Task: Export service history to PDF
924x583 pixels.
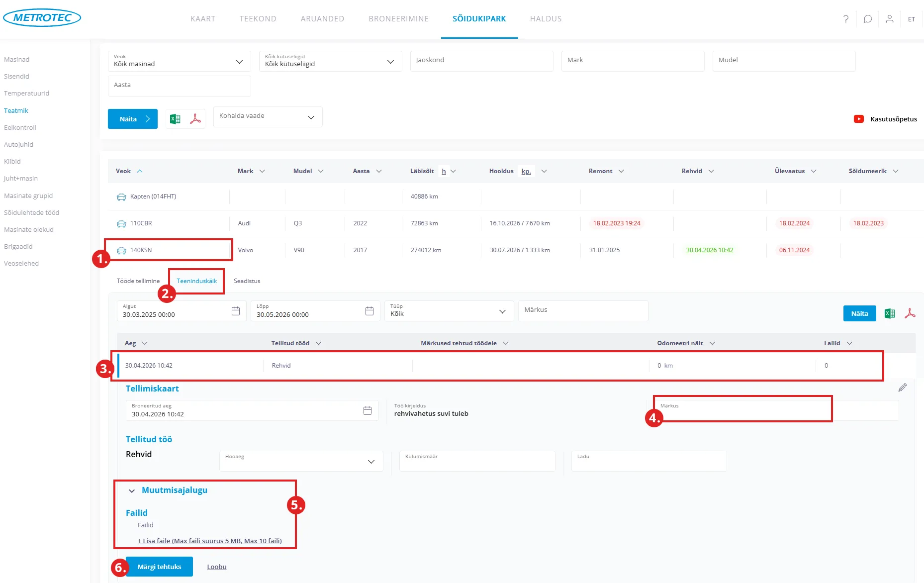Action: coord(910,313)
